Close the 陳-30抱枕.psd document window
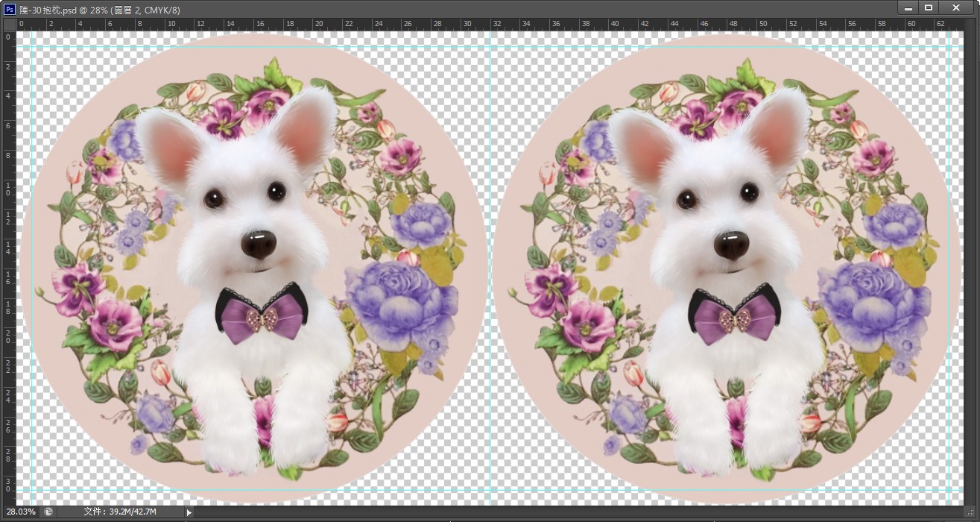The width and height of the screenshot is (980, 522). [956, 8]
